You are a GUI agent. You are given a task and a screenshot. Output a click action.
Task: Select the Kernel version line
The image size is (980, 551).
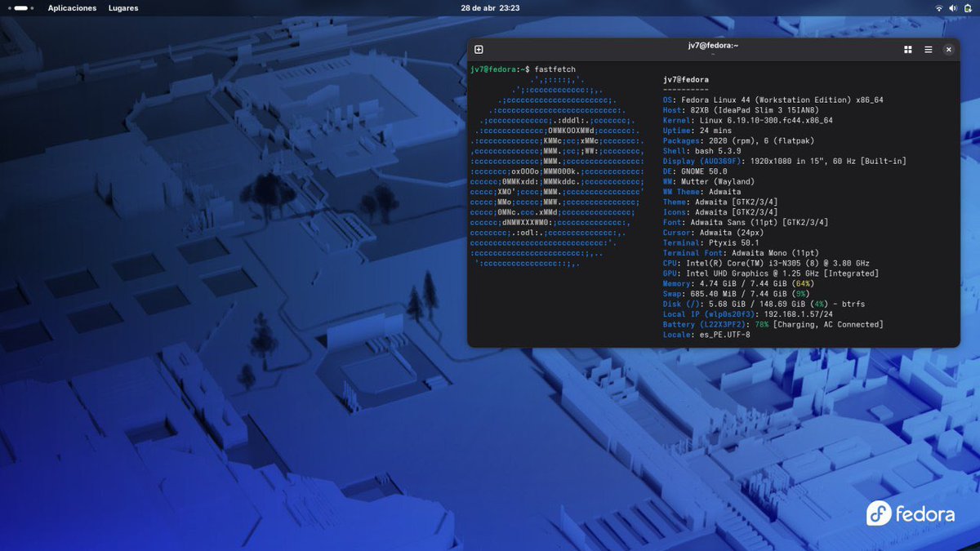748,121
